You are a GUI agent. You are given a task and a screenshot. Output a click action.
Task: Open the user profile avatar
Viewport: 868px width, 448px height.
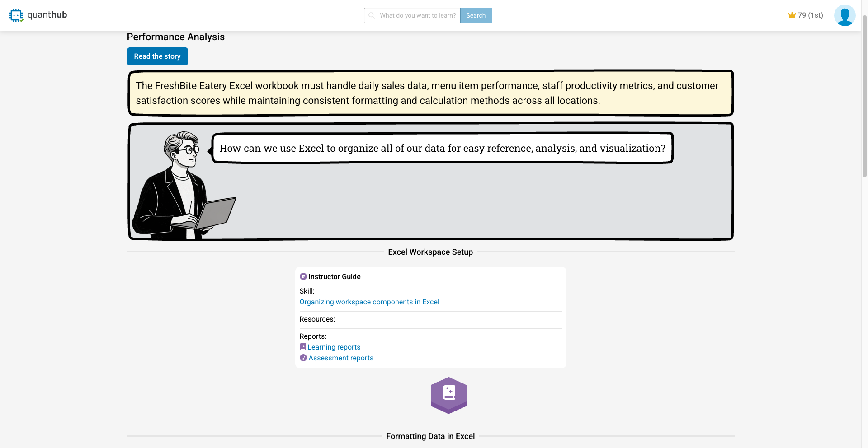(x=844, y=15)
